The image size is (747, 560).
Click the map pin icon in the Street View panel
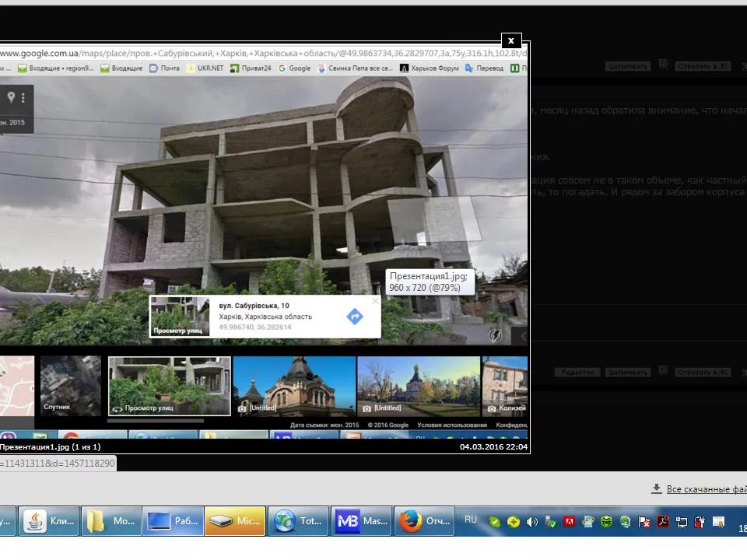[x=11, y=97]
